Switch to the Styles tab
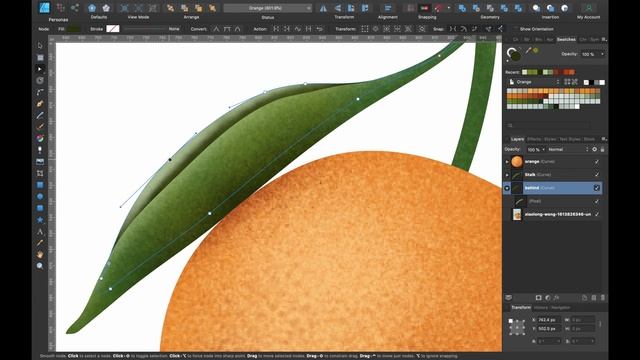Screen dimensions: 640x360 550,139
